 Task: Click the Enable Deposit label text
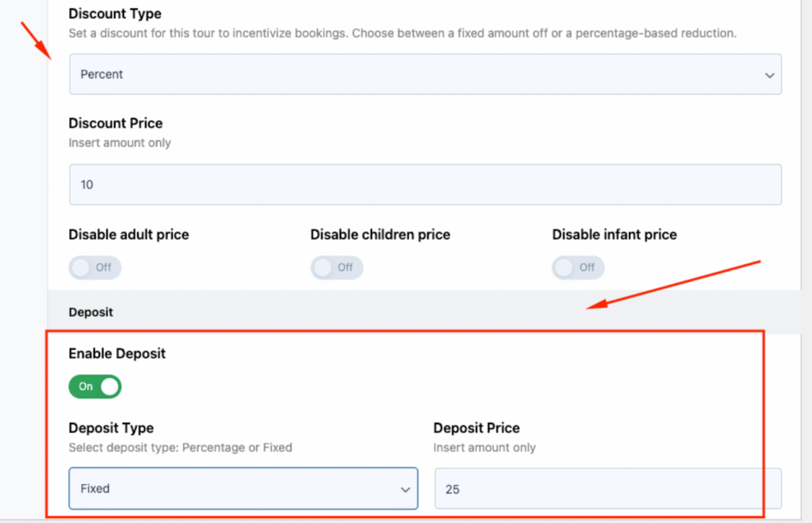[117, 353]
